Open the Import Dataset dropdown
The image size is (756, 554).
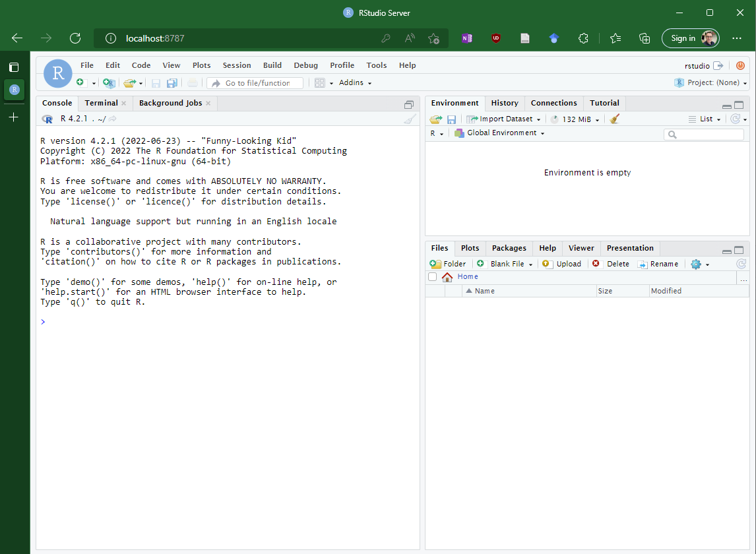pos(504,119)
